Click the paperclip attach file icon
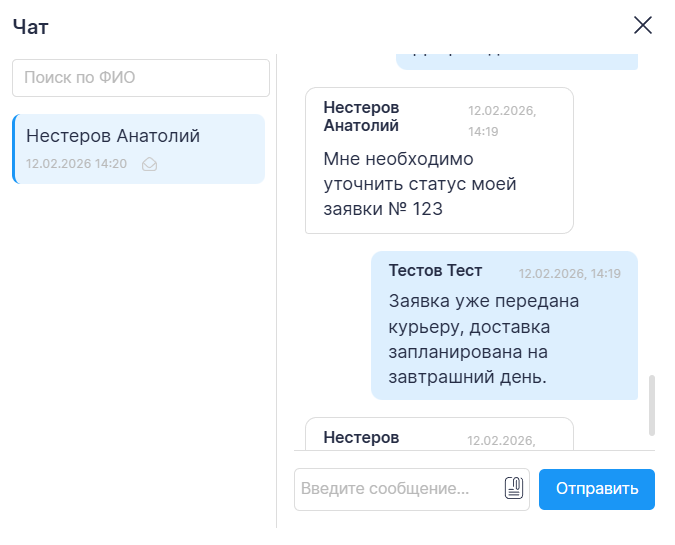The width and height of the screenshot is (675, 545). [514, 488]
